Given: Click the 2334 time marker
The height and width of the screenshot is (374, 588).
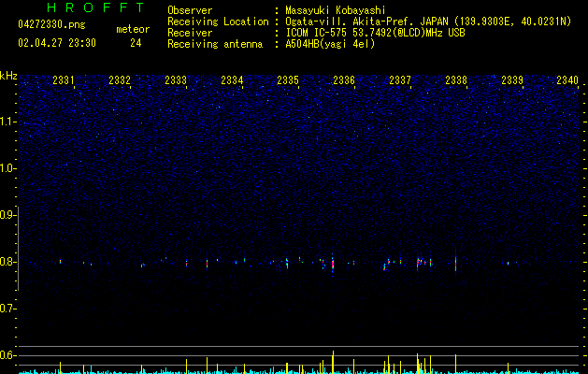Looking at the screenshot, I should pos(232,79).
